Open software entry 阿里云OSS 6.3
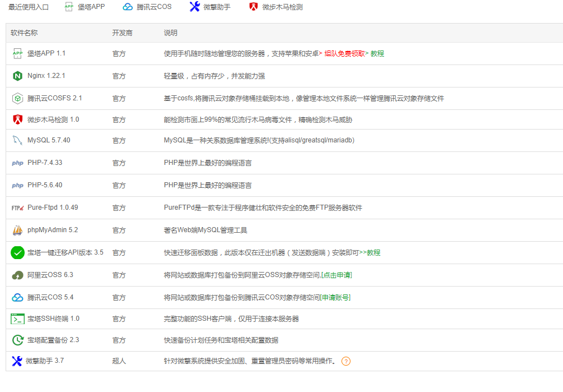The width and height of the screenshot is (563, 392). (50, 275)
